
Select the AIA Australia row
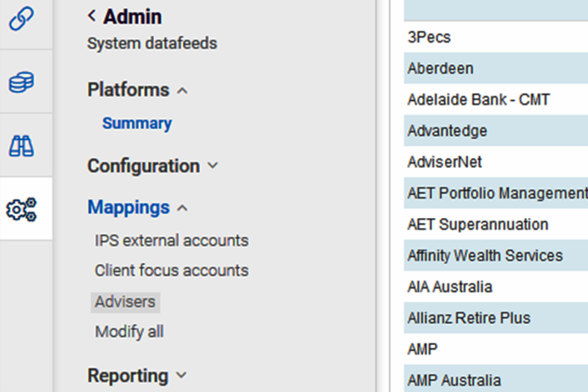tap(495, 287)
